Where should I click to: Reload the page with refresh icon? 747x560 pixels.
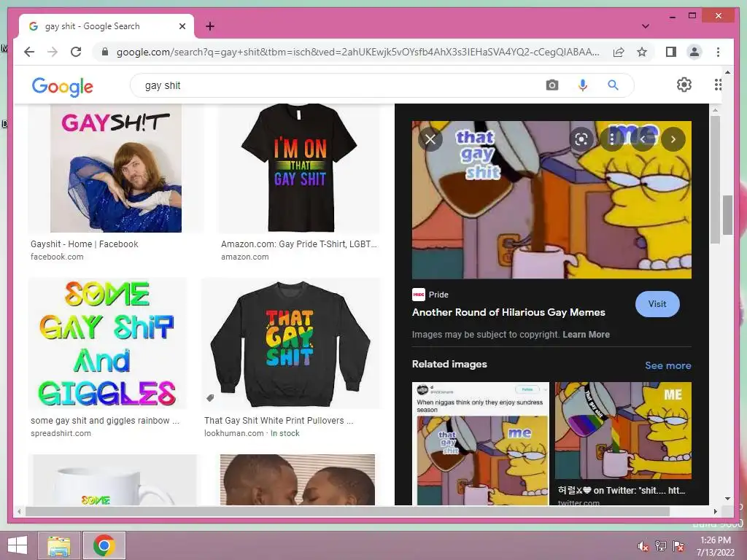coord(76,52)
